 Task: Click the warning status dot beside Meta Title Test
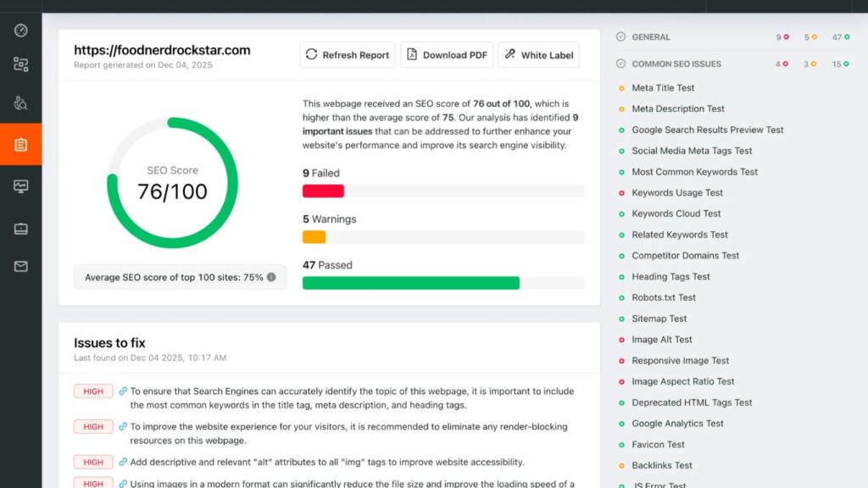coord(621,87)
